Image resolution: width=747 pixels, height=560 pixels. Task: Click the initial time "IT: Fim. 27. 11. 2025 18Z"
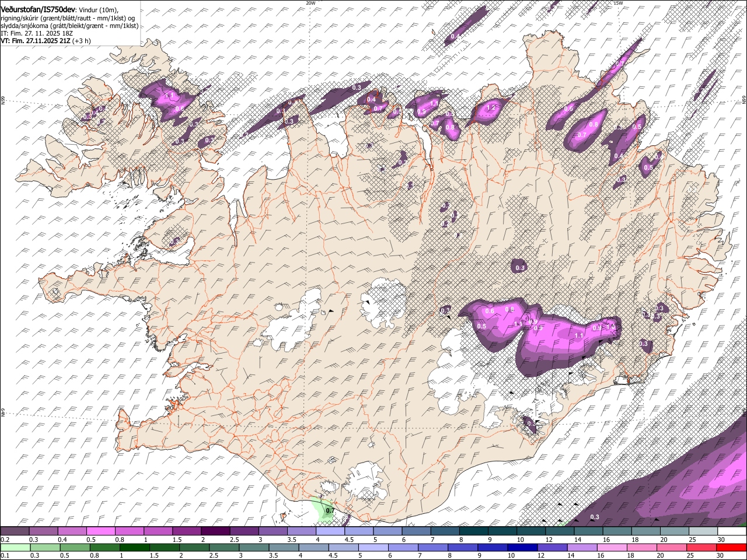[37, 33]
